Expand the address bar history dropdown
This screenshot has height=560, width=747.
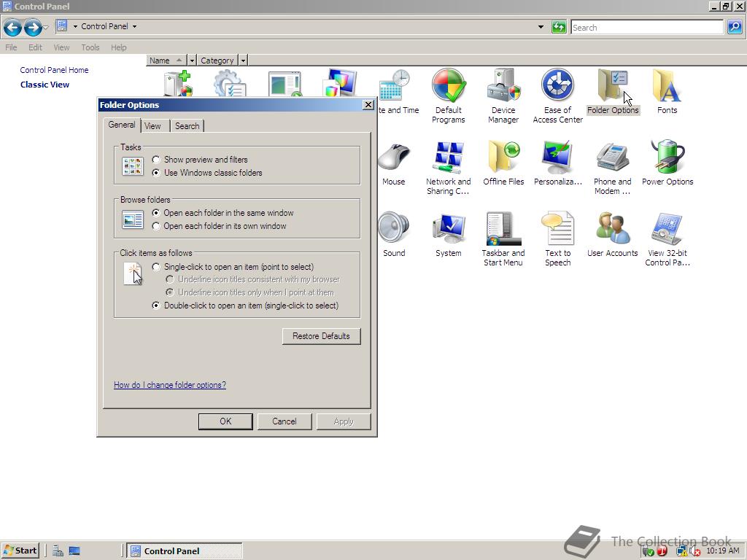[x=541, y=27]
